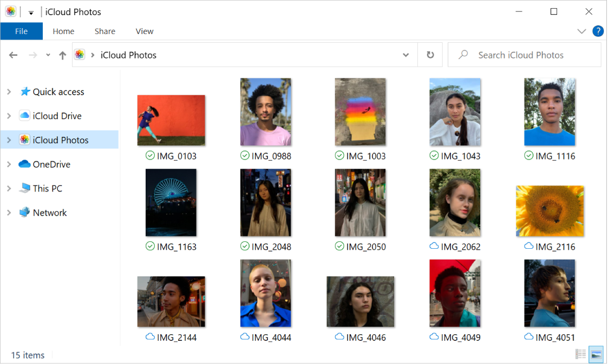This screenshot has height=364, width=608.
Task: Open the address bar dropdown arrow
Action: tap(406, 55)
